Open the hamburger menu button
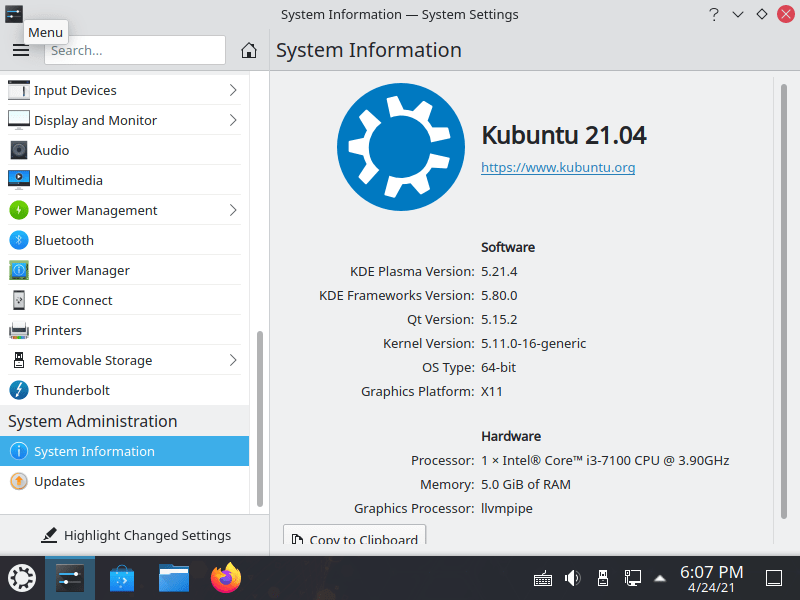The image size is (800, 600). coord(21,50)
